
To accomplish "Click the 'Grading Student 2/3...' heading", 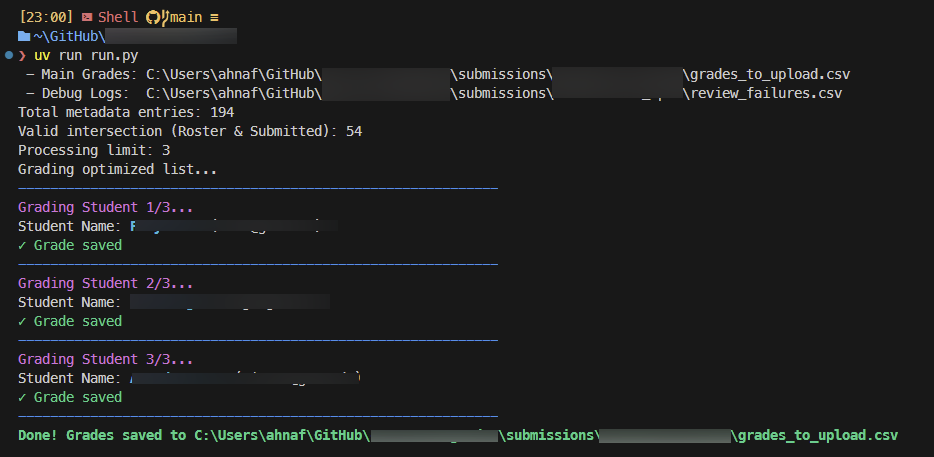I will coord(106,283).
